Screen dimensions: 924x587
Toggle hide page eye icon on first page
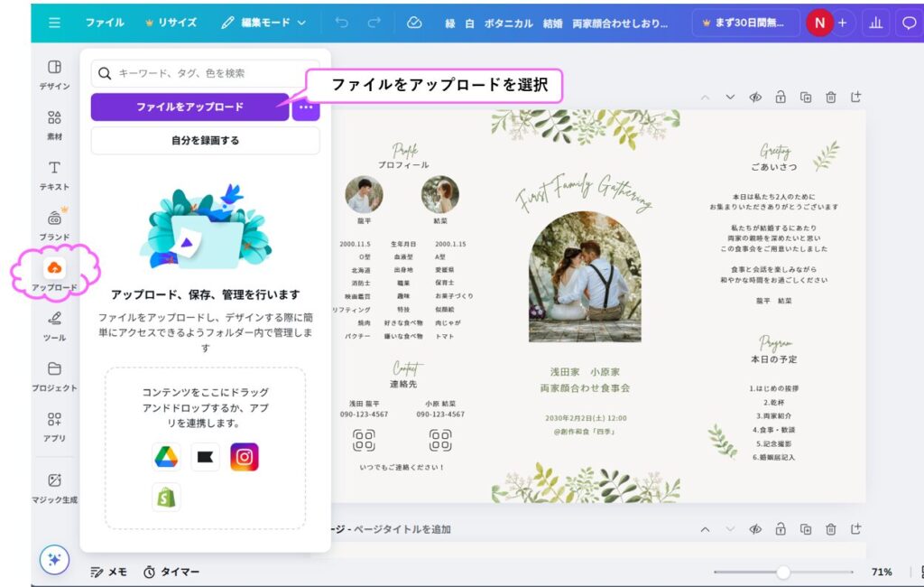coord(755,98)
